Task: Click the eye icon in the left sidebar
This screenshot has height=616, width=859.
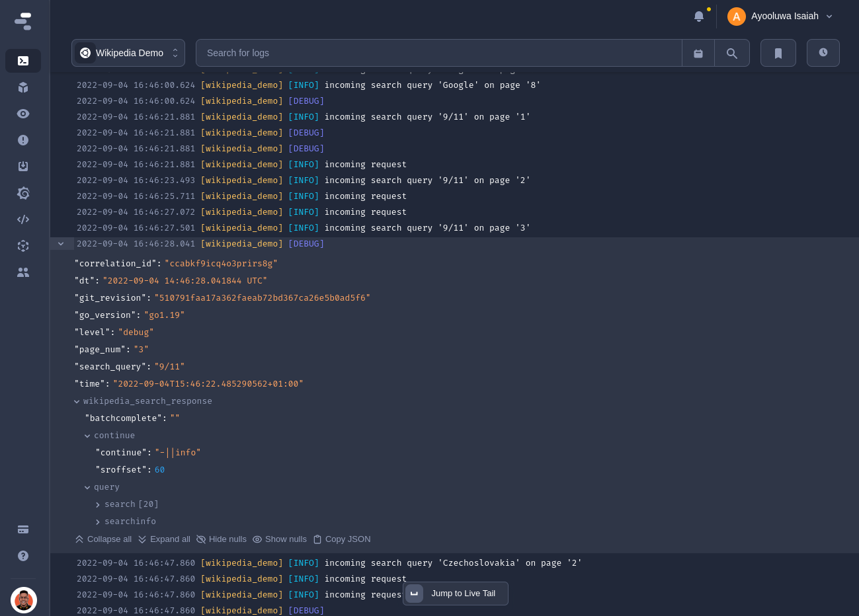Action: click(23, 114)
